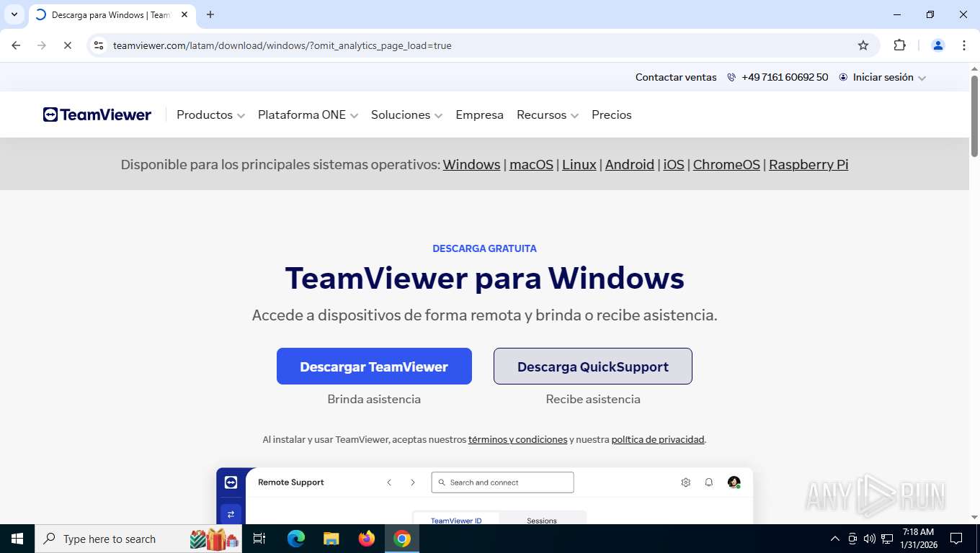The image size is (980, 553).
Task: Select macOS operating system link
Action: coord(531,164)
